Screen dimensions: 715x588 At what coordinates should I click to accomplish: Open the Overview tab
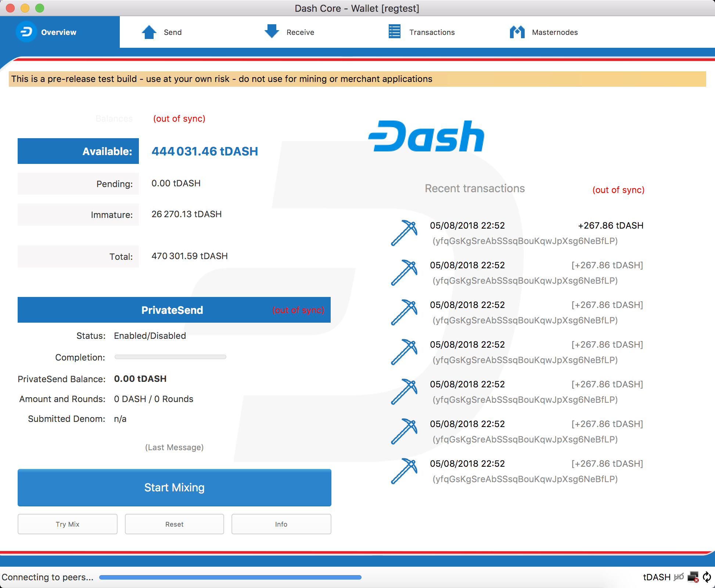click(60, 32)
